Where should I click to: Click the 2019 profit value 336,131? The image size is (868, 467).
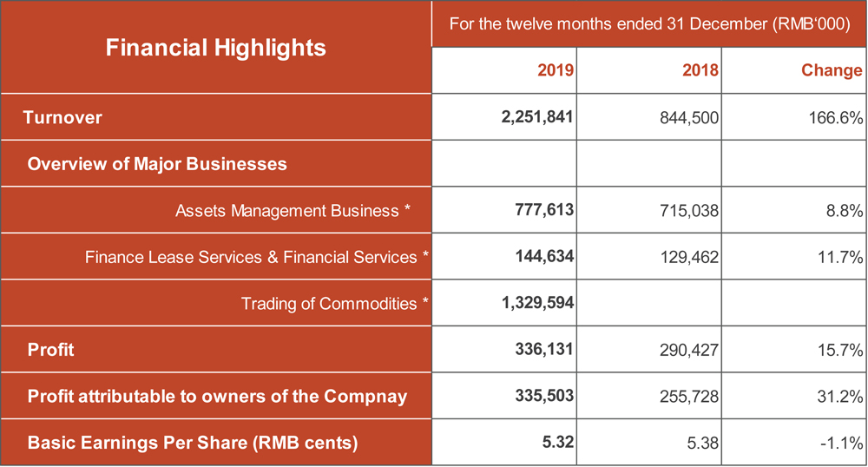544,350
